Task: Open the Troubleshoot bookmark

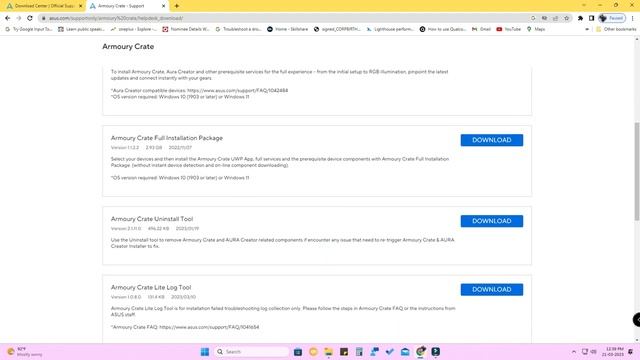Action: (x=238, y=29)
